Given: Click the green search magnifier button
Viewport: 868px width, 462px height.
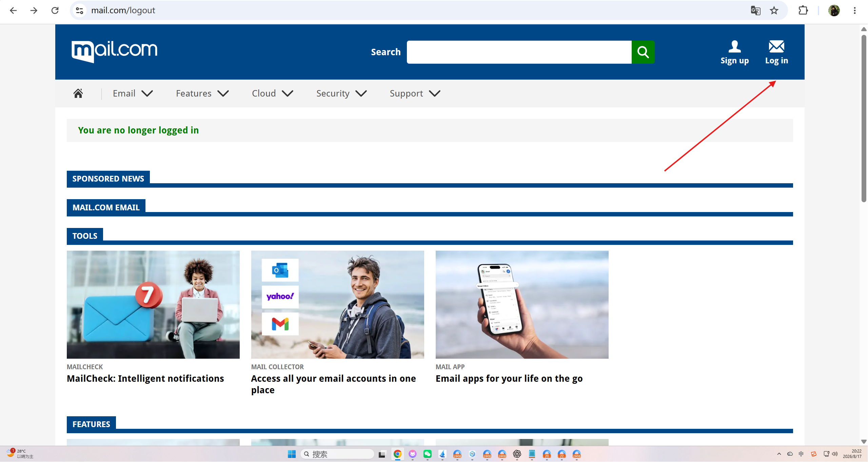Looking at the screenshot, I should pyautogui.click(x=643, y=52).
